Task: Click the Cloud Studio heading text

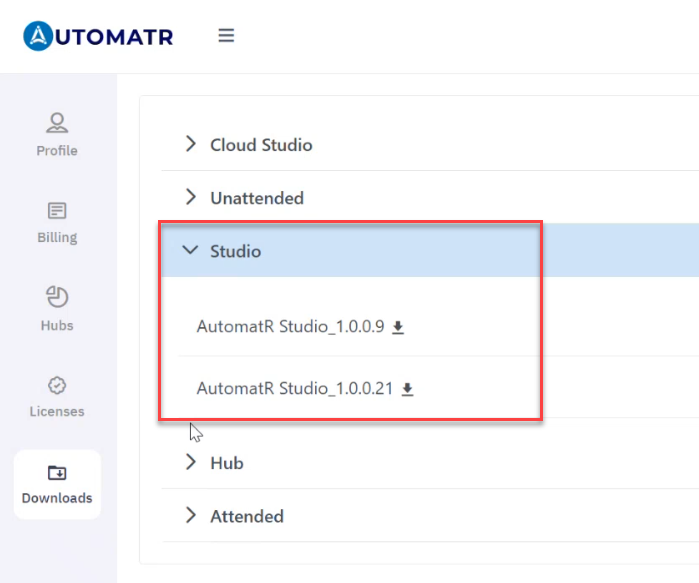Action: pos(261,145)
